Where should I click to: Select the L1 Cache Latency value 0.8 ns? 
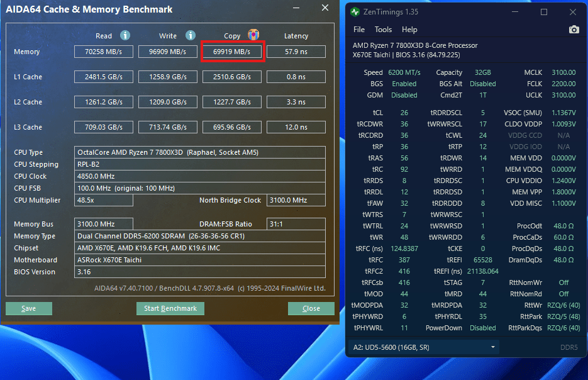[x=296, y=77]
